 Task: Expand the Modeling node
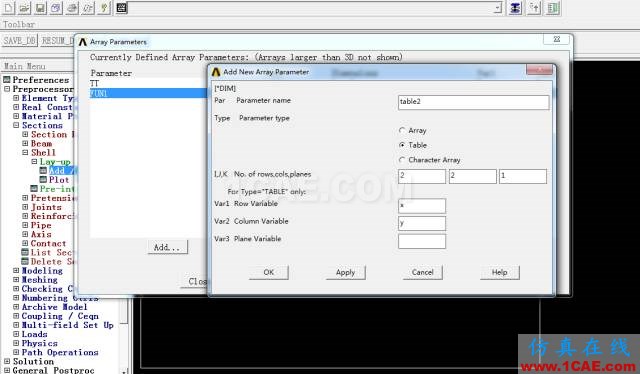16,270
